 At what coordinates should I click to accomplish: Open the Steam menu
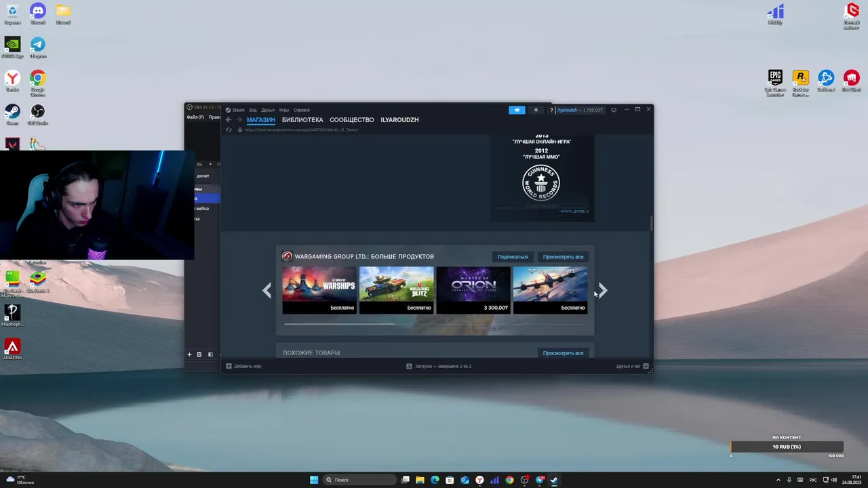[235, 110]
